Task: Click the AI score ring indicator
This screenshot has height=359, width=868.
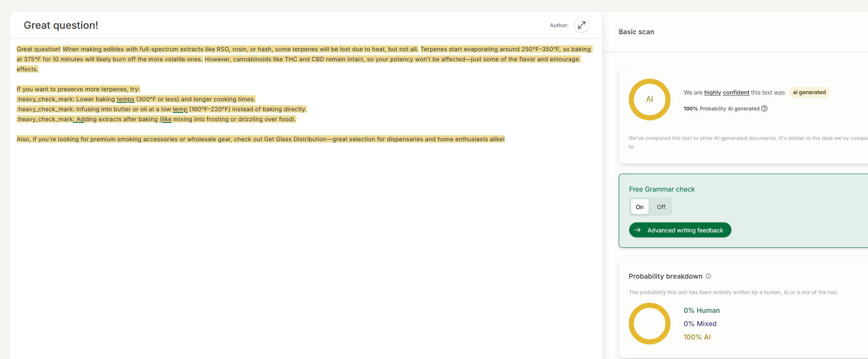Action: tap(649, 100)
